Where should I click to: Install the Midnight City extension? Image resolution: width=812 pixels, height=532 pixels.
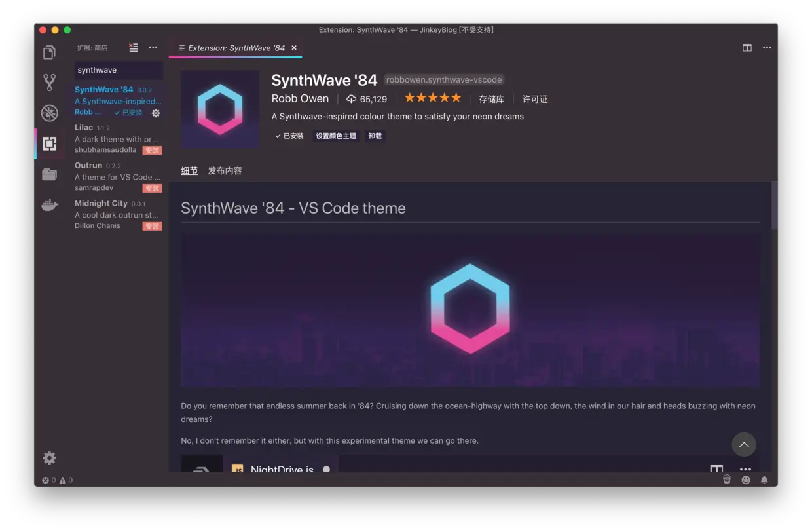pyautogui.click(x=152, y=226)
